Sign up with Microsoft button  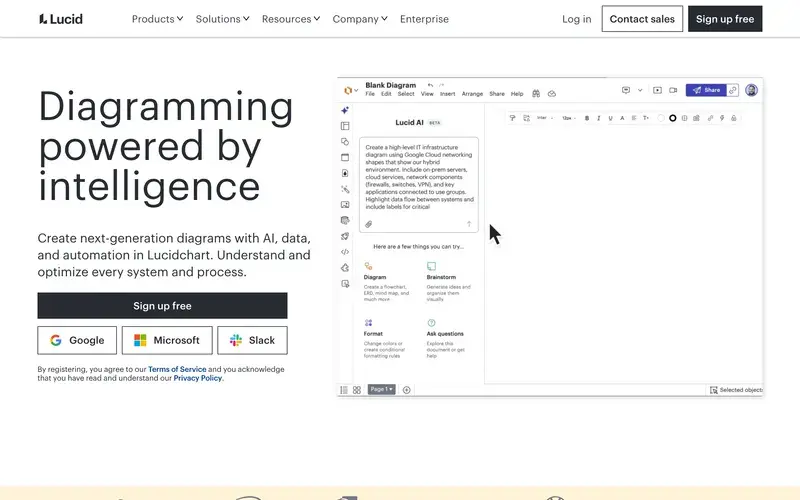167,340
